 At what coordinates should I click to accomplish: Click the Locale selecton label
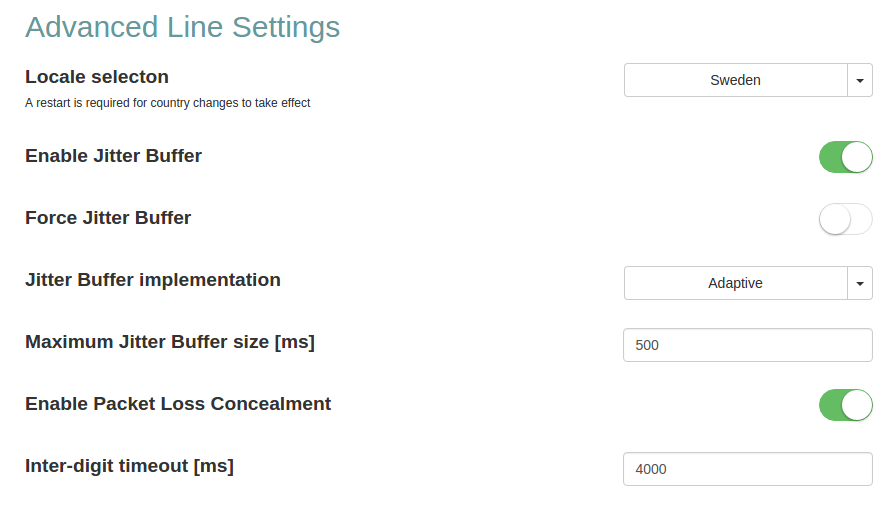pyautogui.click(x=97, y=77)
